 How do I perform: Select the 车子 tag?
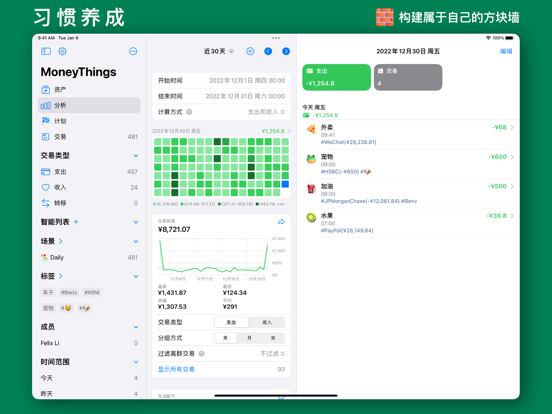coord(48,293)
